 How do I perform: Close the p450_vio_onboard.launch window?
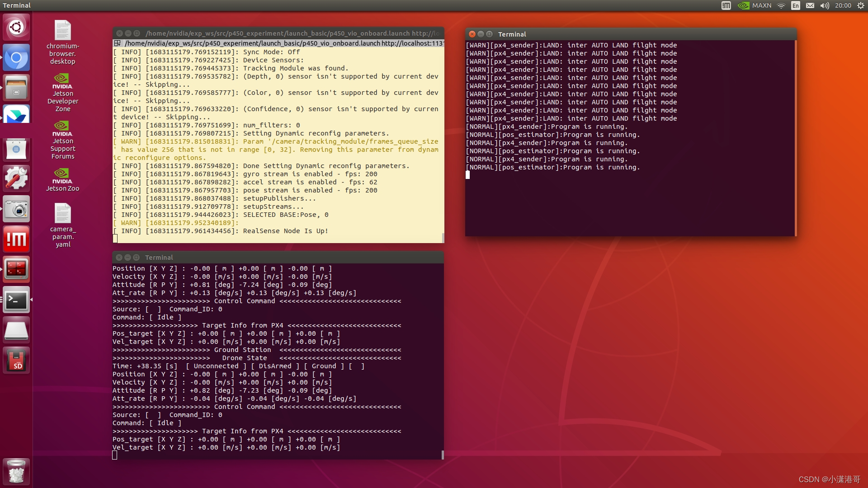(119, 33)
